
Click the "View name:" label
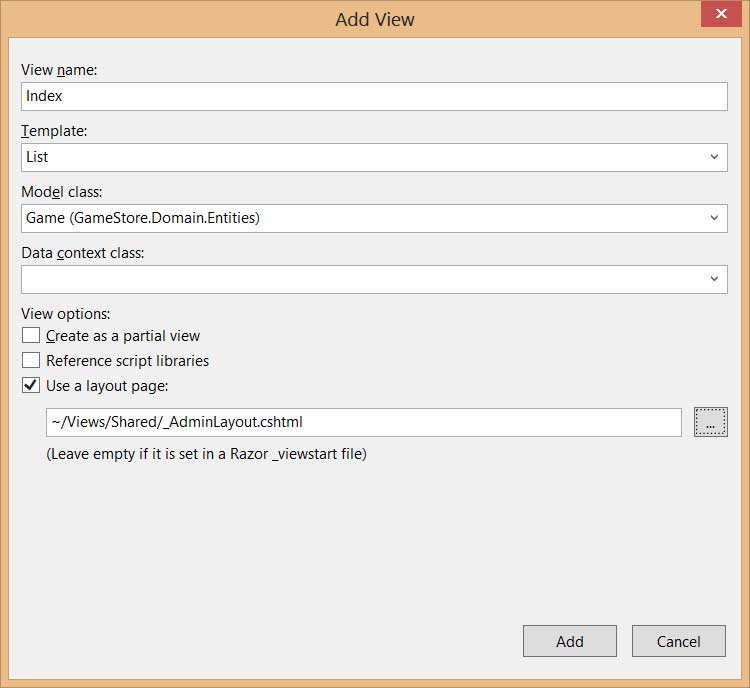tap(59, 70)
